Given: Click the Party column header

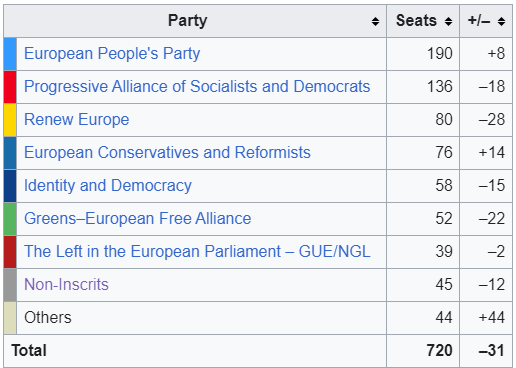Looking at the screenshot, I should click(195, 21).
